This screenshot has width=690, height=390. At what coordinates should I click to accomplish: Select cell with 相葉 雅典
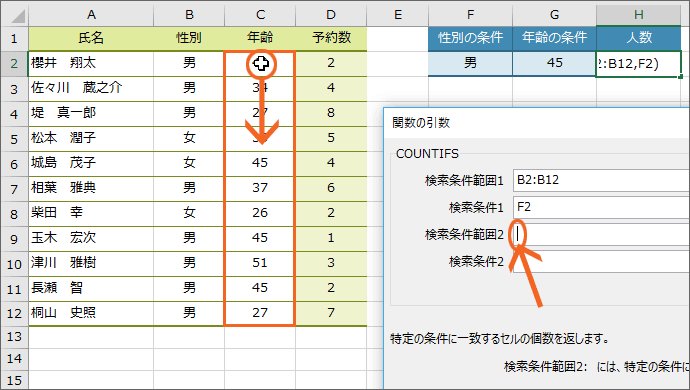91,188
